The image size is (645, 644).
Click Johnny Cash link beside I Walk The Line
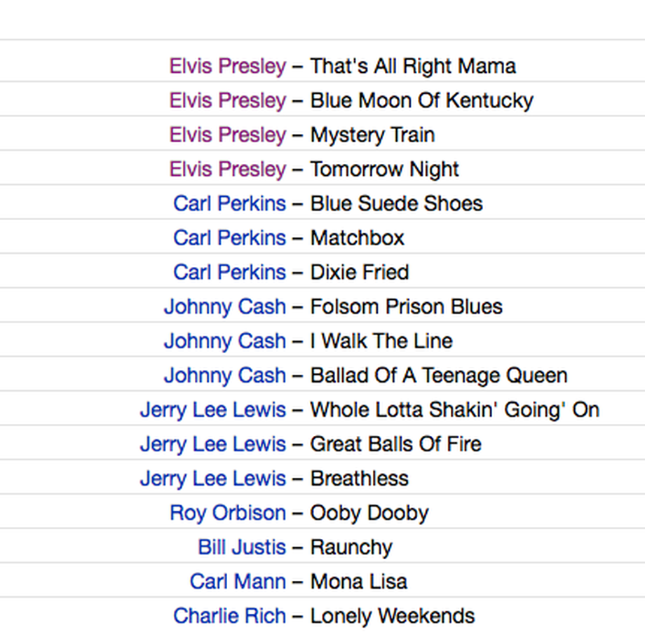coord(225,341)
